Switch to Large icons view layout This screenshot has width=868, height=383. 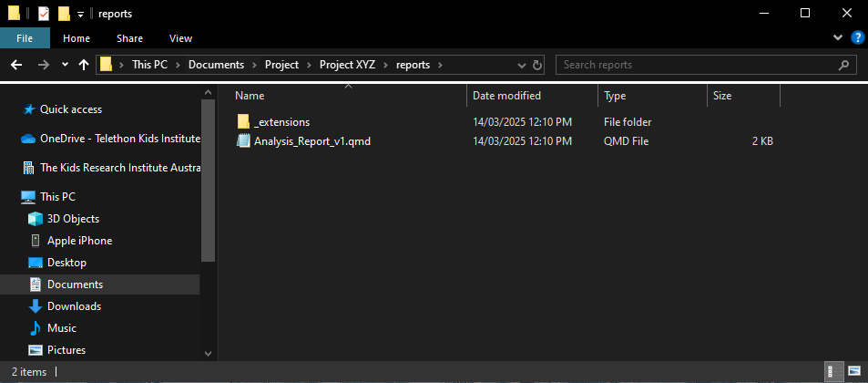pos(853,372)
